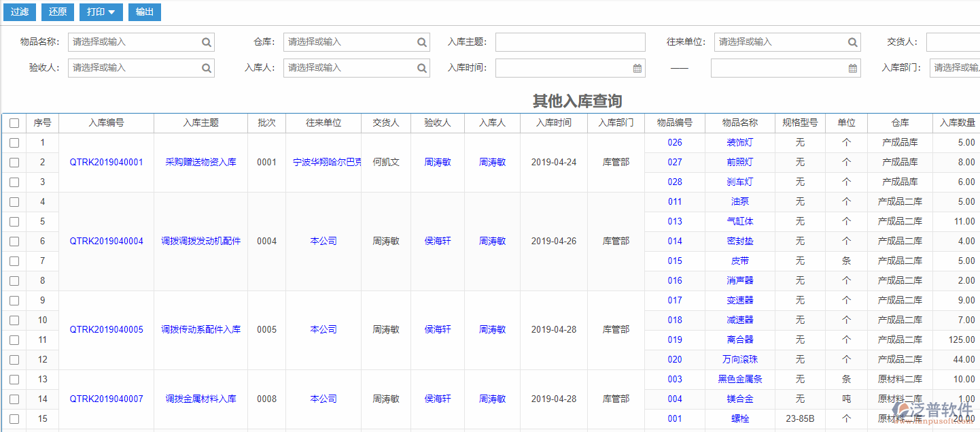980x432 pixels.
Task: Click the search icon for 往来单位
Action: [x=852, y=42]
